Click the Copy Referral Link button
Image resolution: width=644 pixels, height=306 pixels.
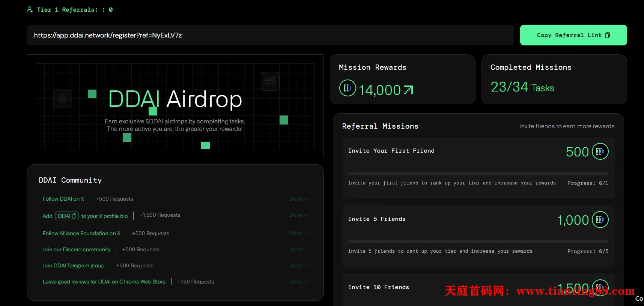pos(573,35)
